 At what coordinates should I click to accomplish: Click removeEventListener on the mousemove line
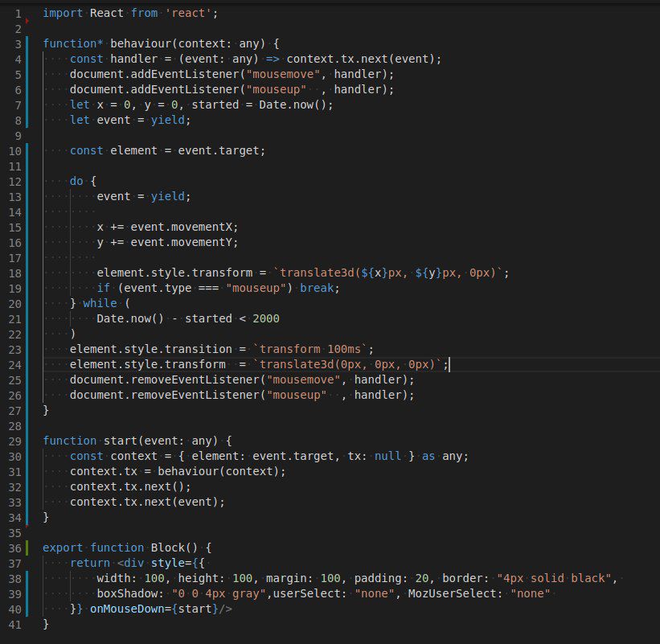(195, 380)
